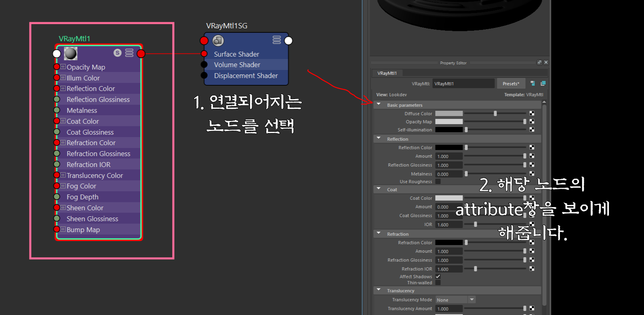Open the Translucency Mode dropdown
The width and height of the screenshot is (644, 315).
click(455, 300)
